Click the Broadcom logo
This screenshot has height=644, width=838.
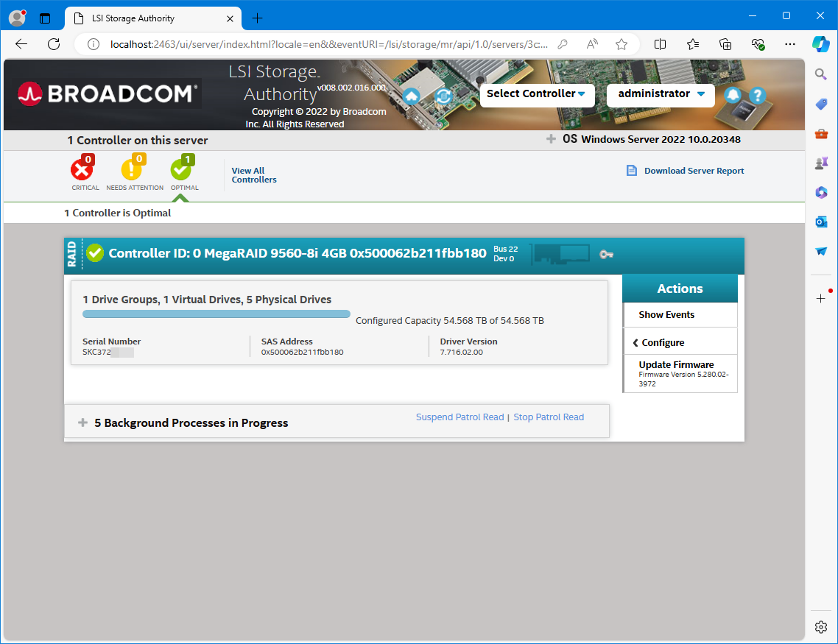[108, 94]
